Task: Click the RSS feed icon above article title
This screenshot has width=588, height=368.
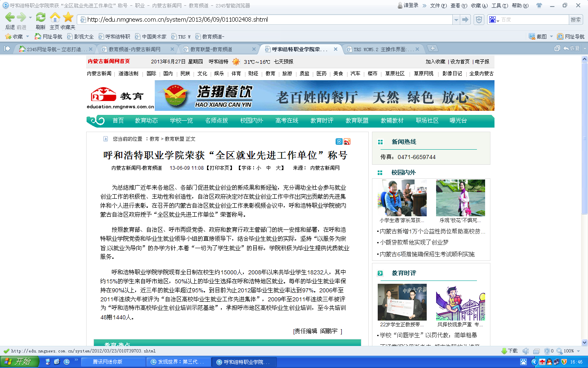Action: (x=347, y=141)
